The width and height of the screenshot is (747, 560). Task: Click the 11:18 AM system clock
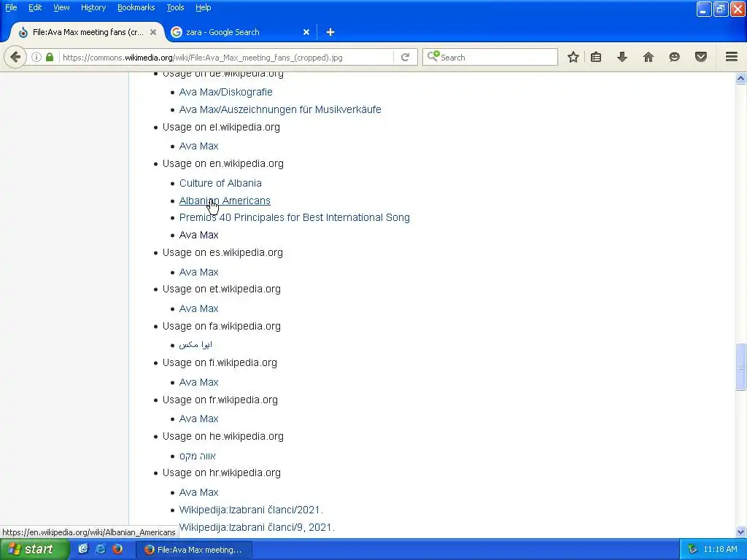click(x=720, y=550)
